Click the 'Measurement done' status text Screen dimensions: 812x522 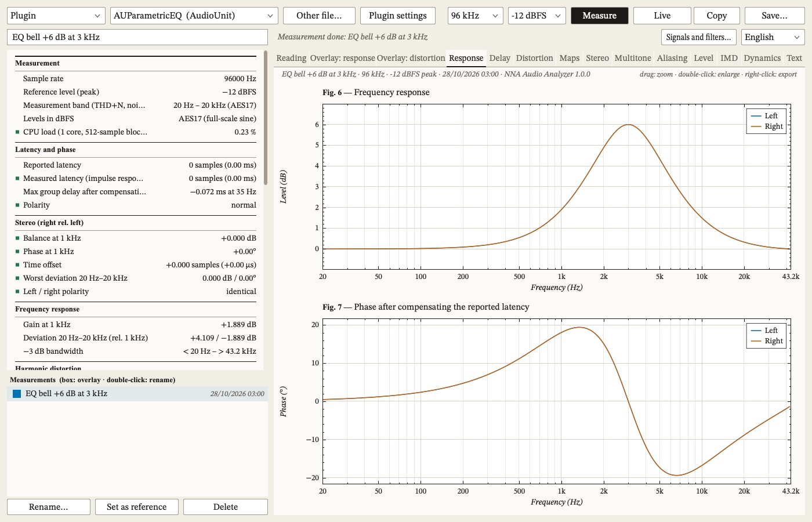coord(353,37)
